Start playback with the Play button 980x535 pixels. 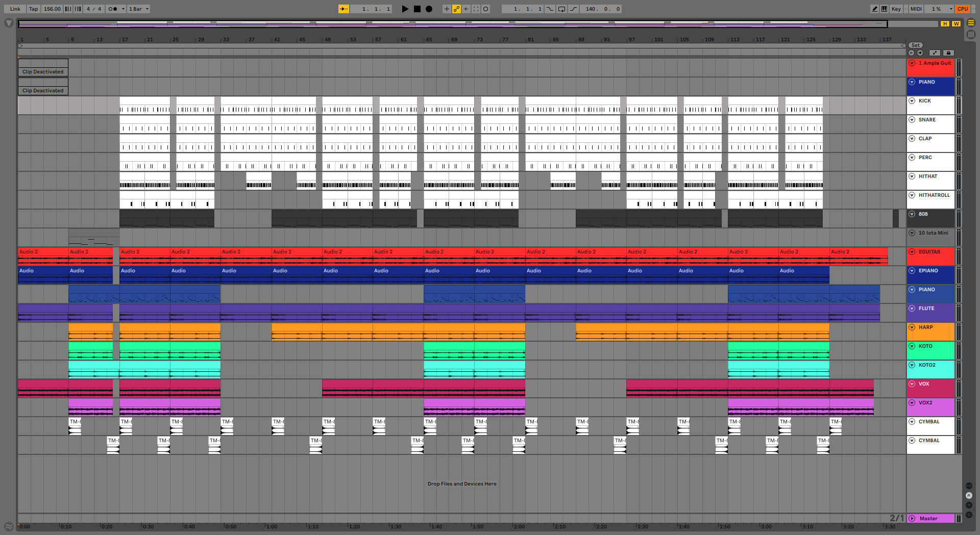pyautogui.click(x=405, y=9)
